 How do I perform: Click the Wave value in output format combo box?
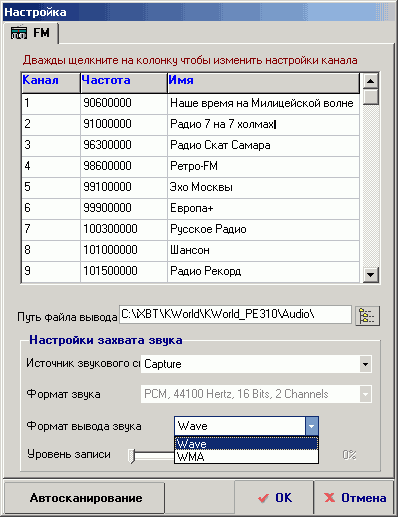pyautogui.click(x=240, y=426)
